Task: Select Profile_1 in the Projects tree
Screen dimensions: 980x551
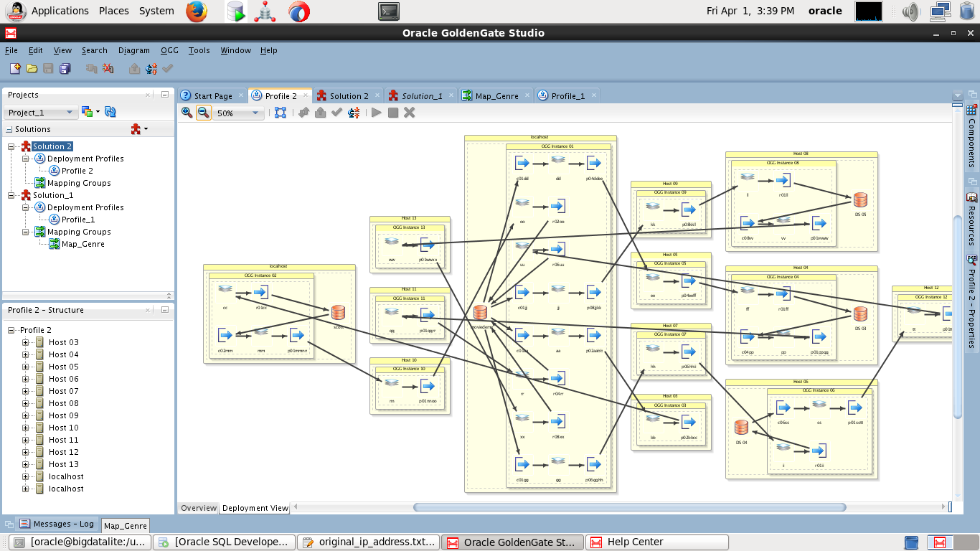Action: (78, 220)
